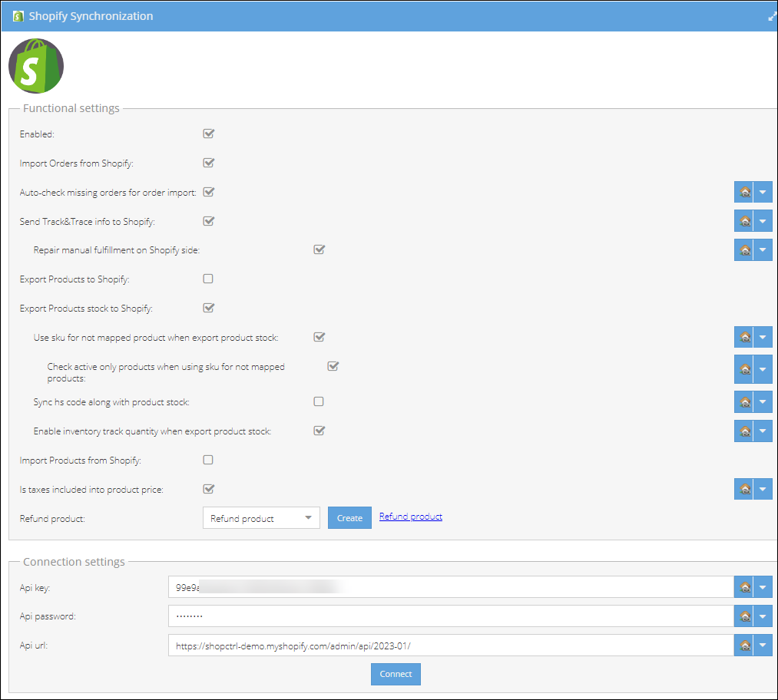Expand the window using title bar arrow icon

coord(772,16)
